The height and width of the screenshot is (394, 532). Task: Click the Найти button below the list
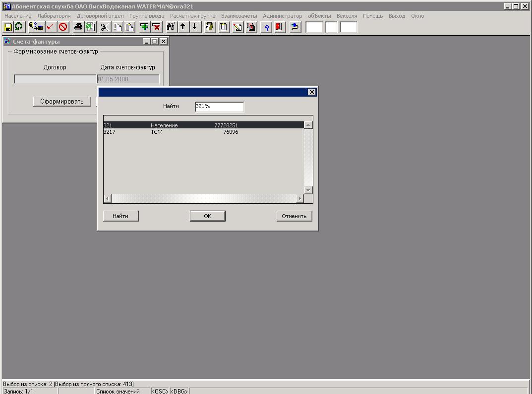point(120,216)
